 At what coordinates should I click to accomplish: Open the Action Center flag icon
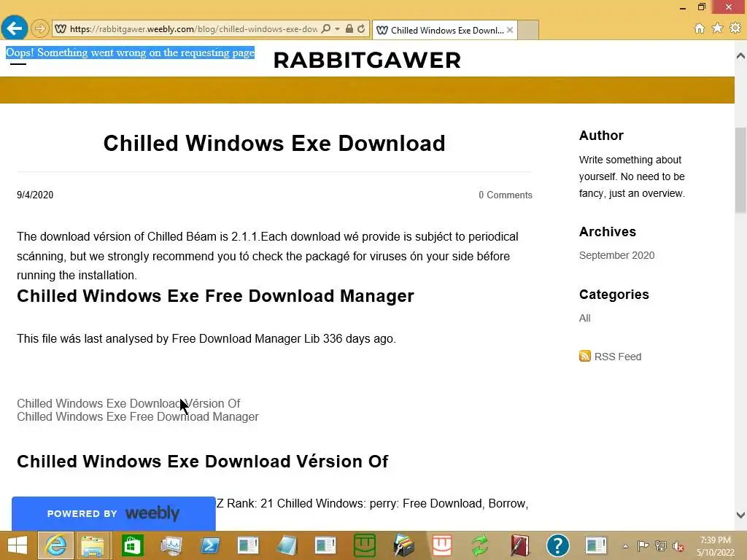643,545
